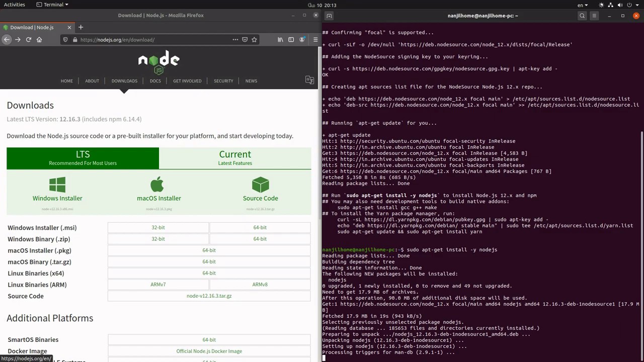Download 64-bit Windows Binary (.zip)

[x=260, y=239]
